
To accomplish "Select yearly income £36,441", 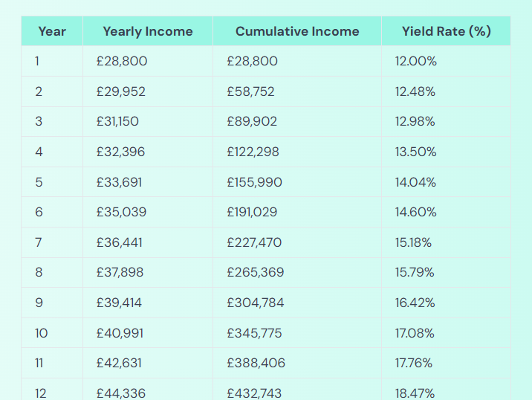I will [120, 242].
